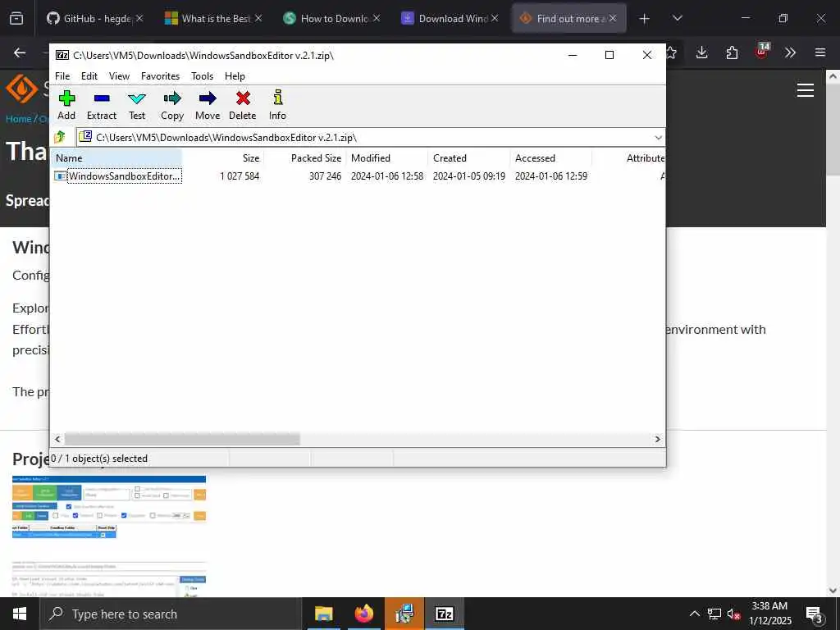The image size is (840, 630).
Task: Click the red Delete icon
Action: (243, 105)
